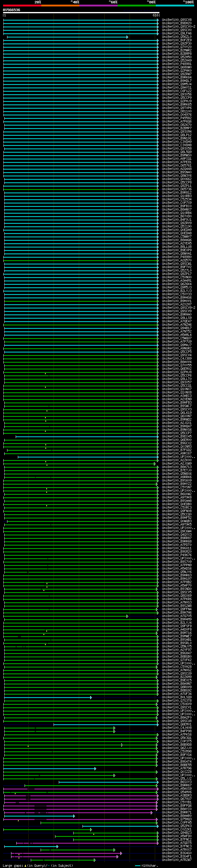The width and height of the screenshot is (197, 868).
Task: Select label UniRef100_B9RK64
Action: [177, 77]
